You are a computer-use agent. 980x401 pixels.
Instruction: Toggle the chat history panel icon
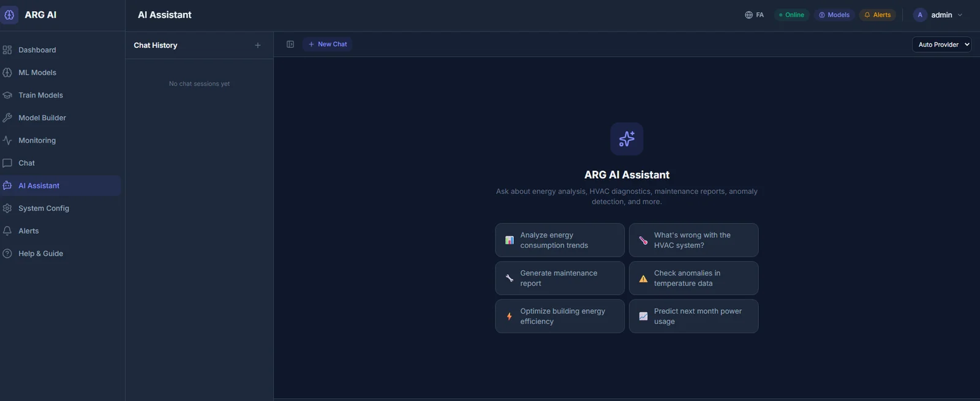(290, 44)
